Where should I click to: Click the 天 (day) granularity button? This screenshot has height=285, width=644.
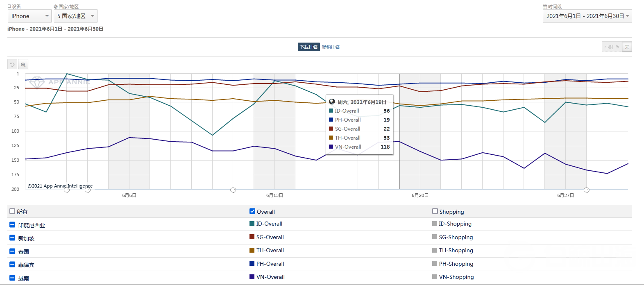(x=627, y=47)
